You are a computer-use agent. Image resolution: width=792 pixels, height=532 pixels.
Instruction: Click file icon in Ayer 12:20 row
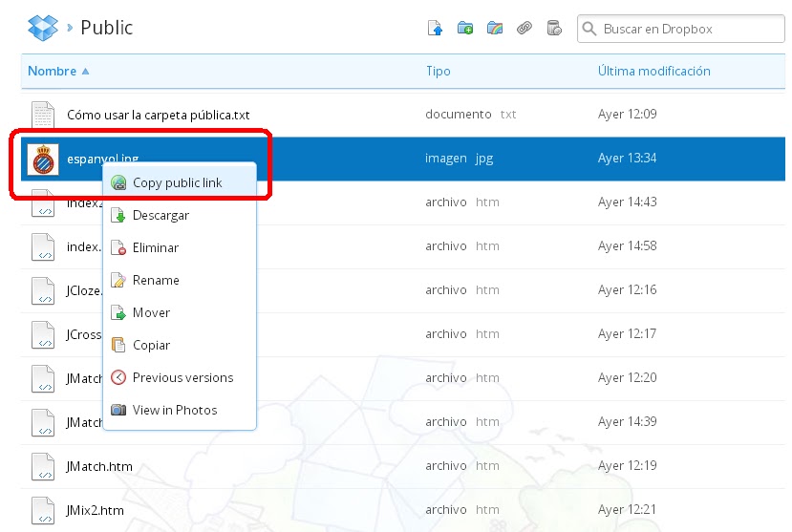pos(43,378)
